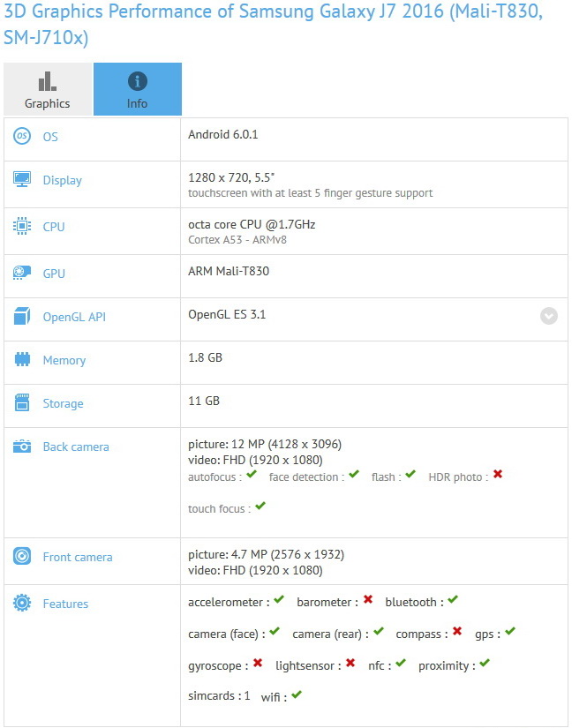Click the GPU label
This screenshot has height=728, width=572.
click(x=54, y=274)
